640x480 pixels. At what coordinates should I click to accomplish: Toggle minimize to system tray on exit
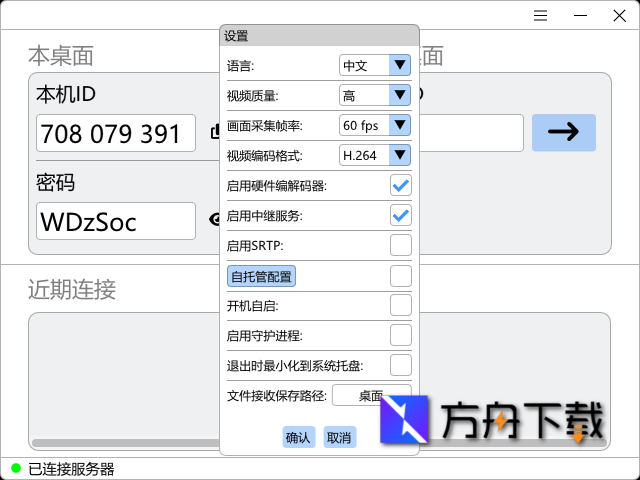pos(400,365)
